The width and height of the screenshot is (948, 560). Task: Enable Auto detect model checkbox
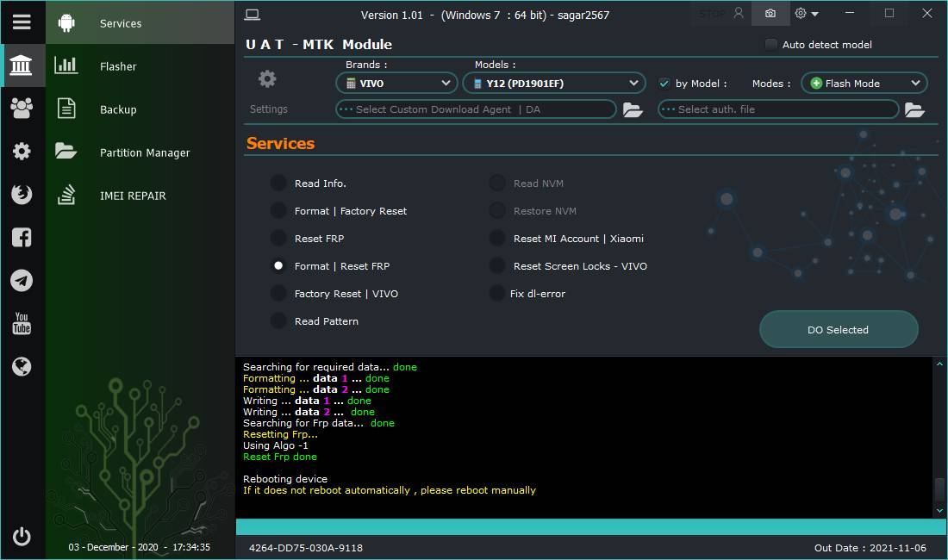[x=770, y=45]
